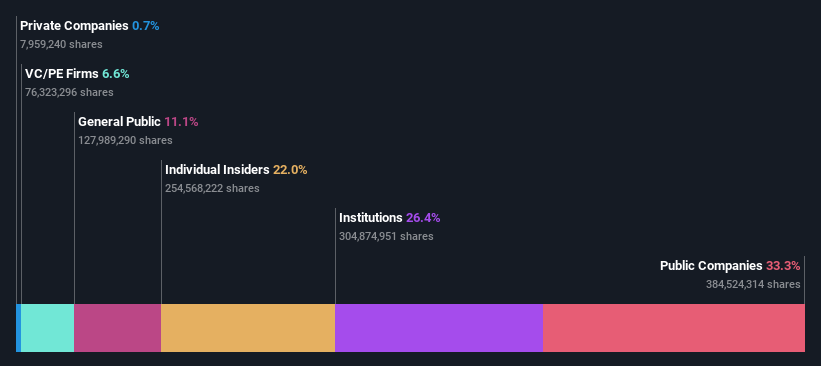Click the Private Companies label
821x366 pixels.
click(x=74, y=26)
